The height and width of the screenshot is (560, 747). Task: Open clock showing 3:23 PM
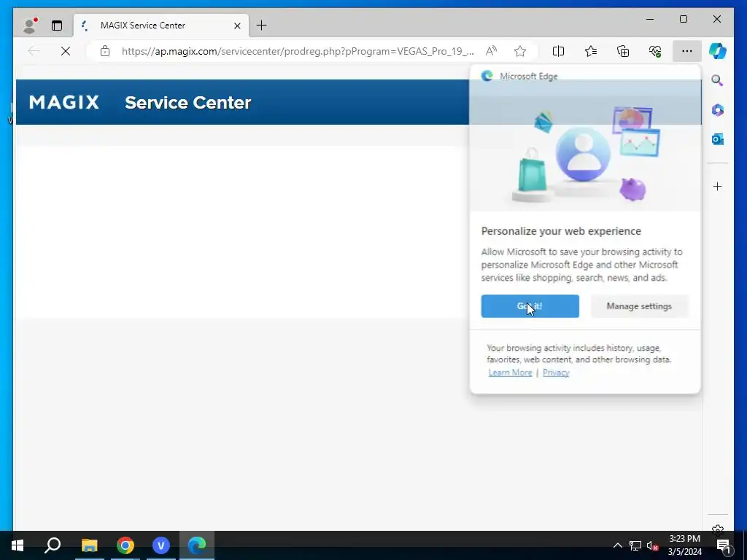[x=684, y=545]
